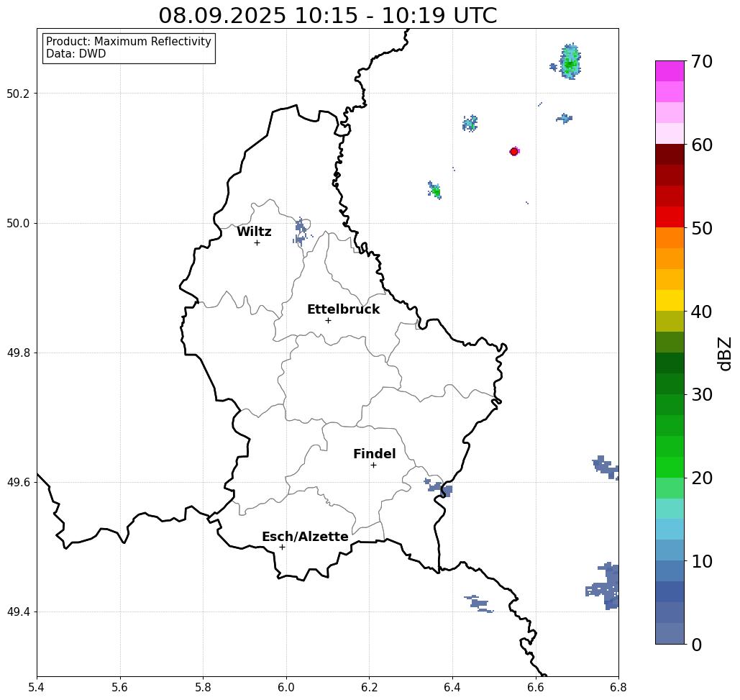740x700 pixels.
Task: Select the Ettelbruck city label
Action: click(x=343, y=309)
